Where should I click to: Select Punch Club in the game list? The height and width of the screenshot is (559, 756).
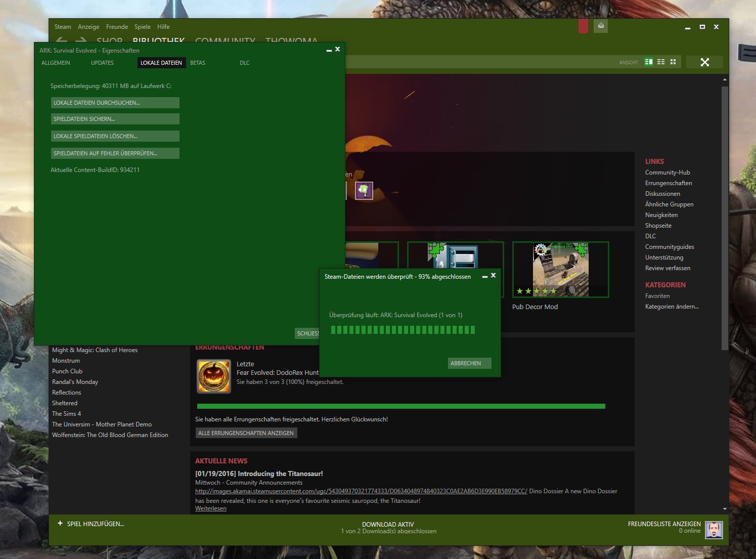(67, 371)
